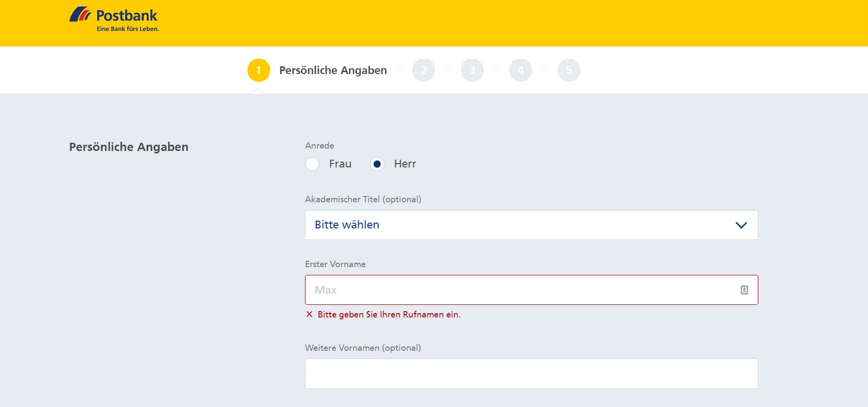Click the red error X icon
Viewport: 868px width, 407px height.
tap(309, 314)
